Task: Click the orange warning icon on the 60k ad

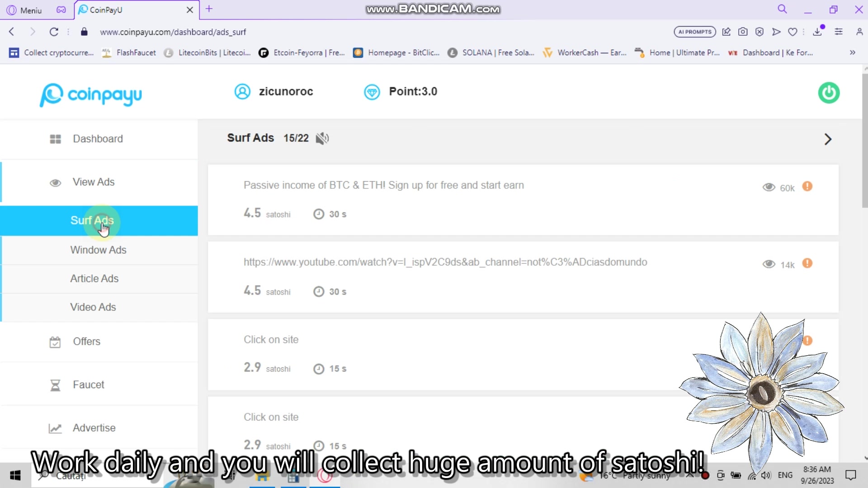Action: [x=807, y=187]
